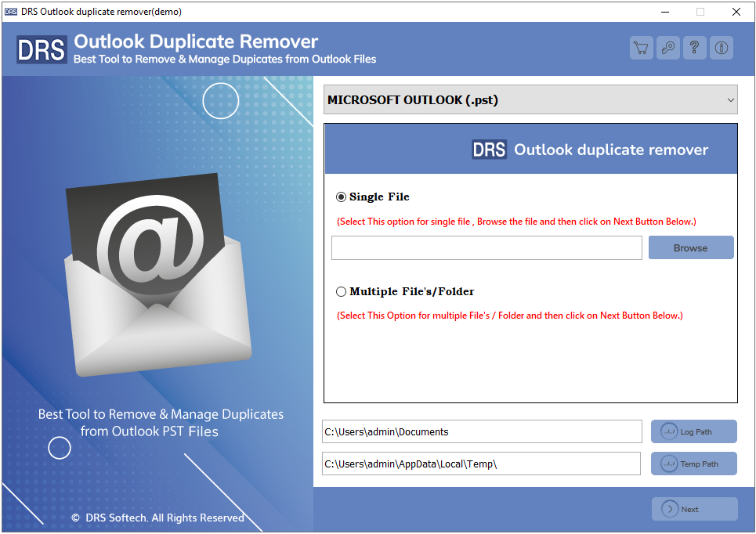This screenshot has height=534, width=756.
Task: Open help via the question mark icon
Action: 695,48
